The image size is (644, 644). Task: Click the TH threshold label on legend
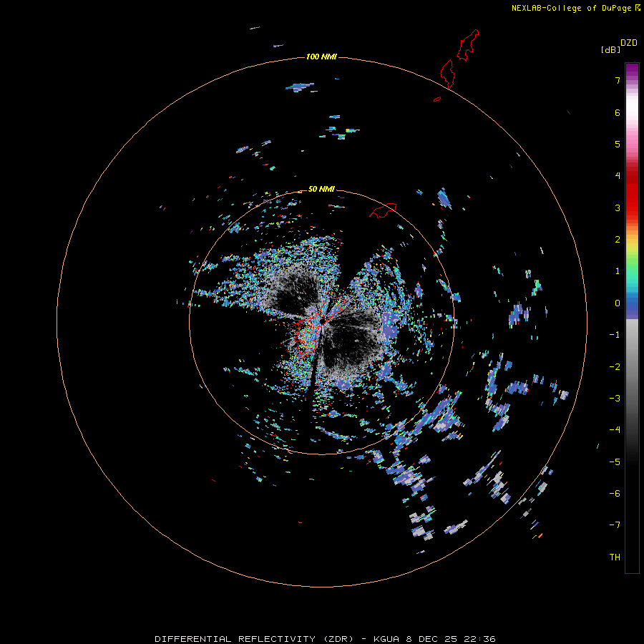click(615, 557)
